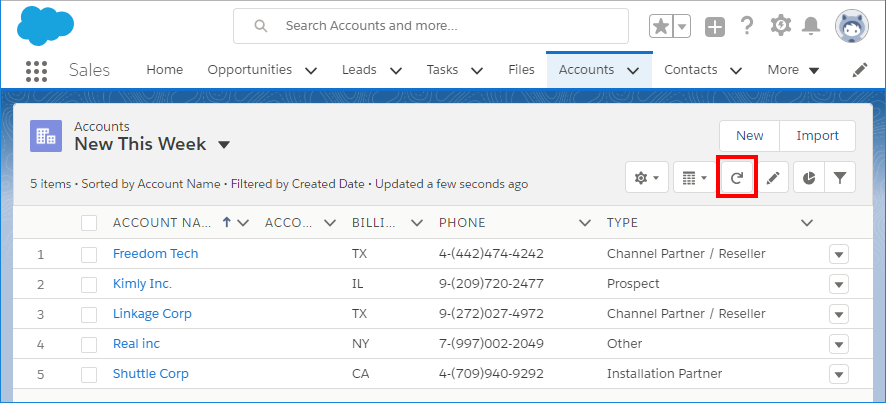The width and height of the screenshot is (886, 403).
Task: Check the Freedom Tech row checkbox
Action: click(89, 254)
